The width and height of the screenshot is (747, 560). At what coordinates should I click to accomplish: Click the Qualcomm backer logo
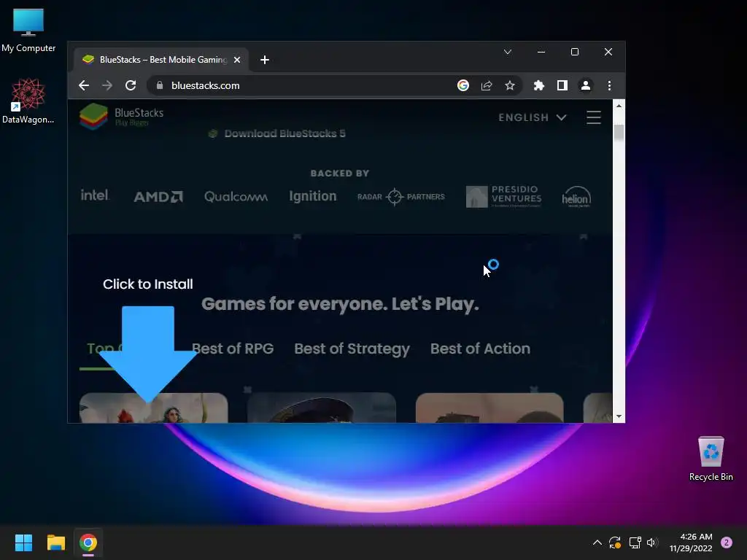point(236,196)
